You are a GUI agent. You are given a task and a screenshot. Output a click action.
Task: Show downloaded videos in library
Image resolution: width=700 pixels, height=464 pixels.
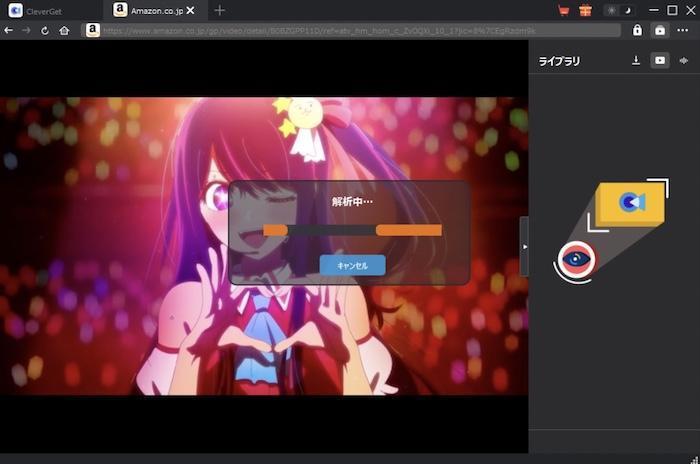(x=660, y=60)
